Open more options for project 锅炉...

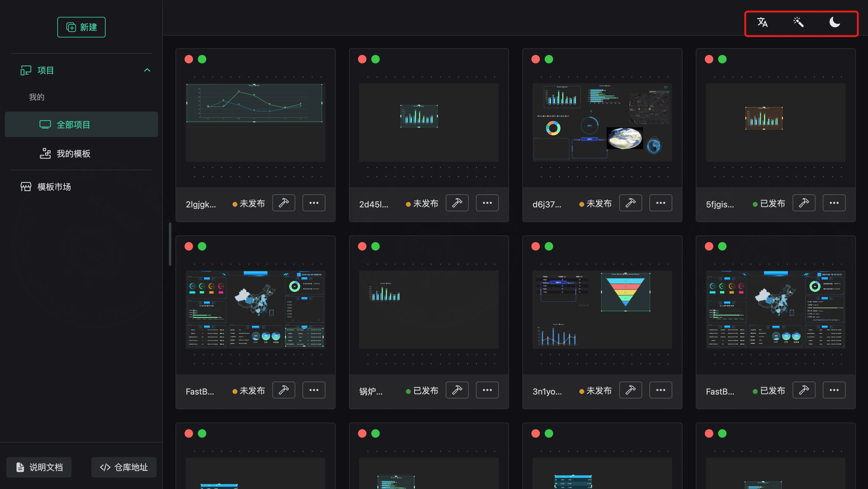(x=487, y=390)
